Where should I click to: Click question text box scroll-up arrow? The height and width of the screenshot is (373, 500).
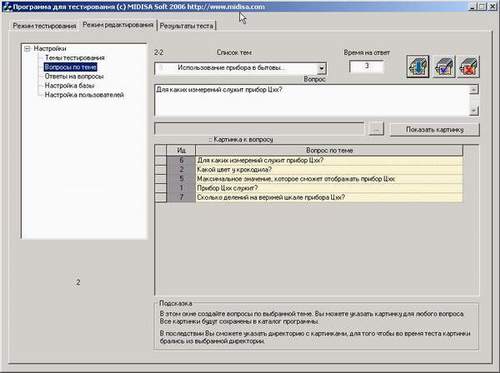(474, 89)
